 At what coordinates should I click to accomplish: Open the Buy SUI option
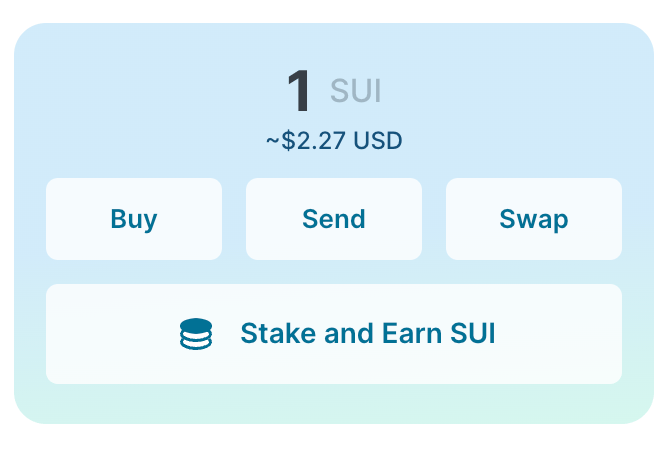point(134,219)
